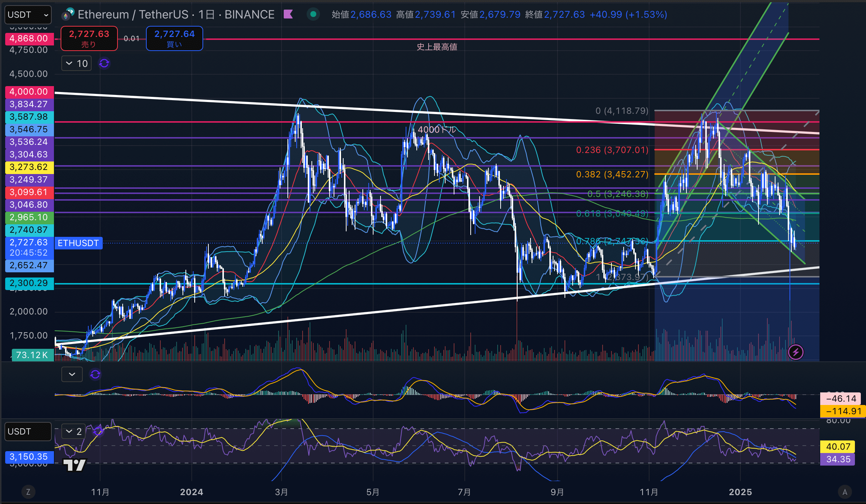Screen dimensions: 866x504
Task: Click the green market status dot
Action: tap(313, 14)
